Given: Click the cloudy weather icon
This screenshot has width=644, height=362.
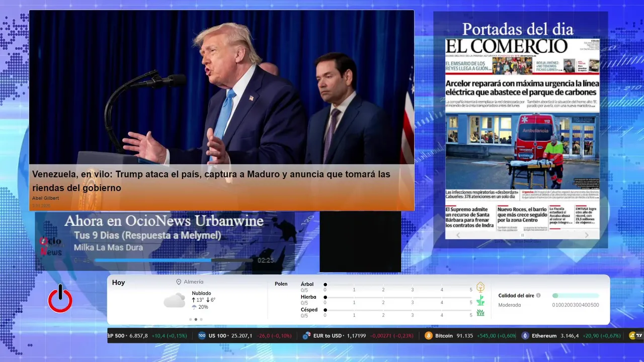Looking at the screenshot, I should pos(175,300).
